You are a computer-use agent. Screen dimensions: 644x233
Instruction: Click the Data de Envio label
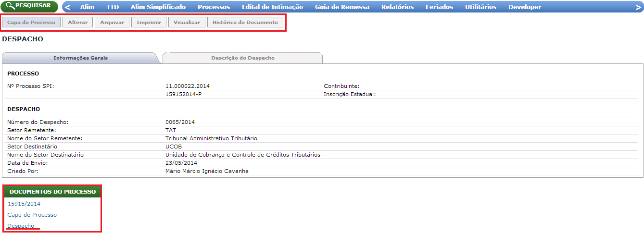coord(27,163)
